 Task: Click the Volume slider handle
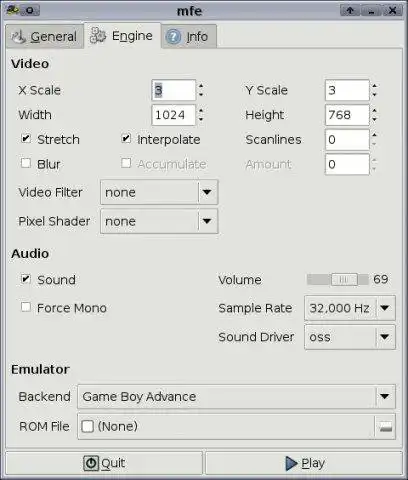click(x=344, y=280)
